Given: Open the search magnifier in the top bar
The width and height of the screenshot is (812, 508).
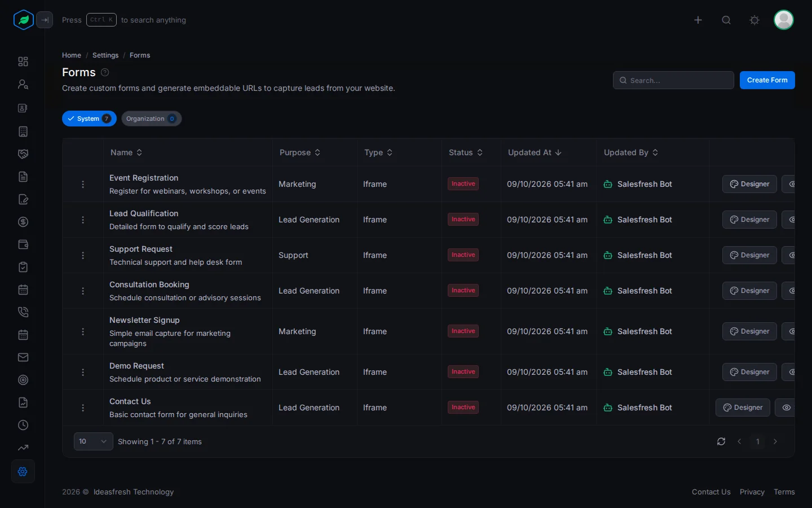Looking at the screenshot, I should pyautogui.click(x=726, y=20).
